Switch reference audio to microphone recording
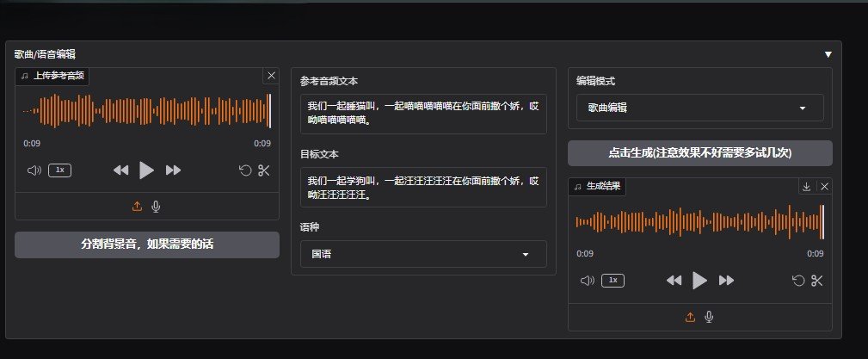 [x=156, y=207]
